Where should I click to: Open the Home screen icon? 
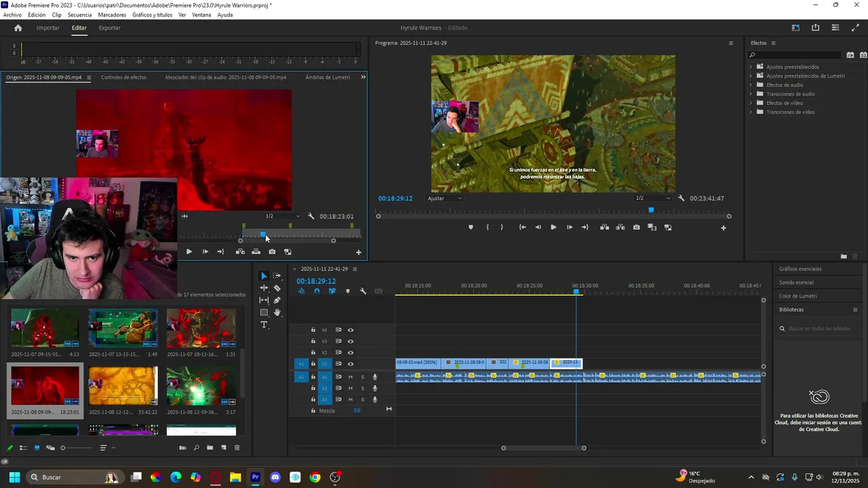coord(18,28)
